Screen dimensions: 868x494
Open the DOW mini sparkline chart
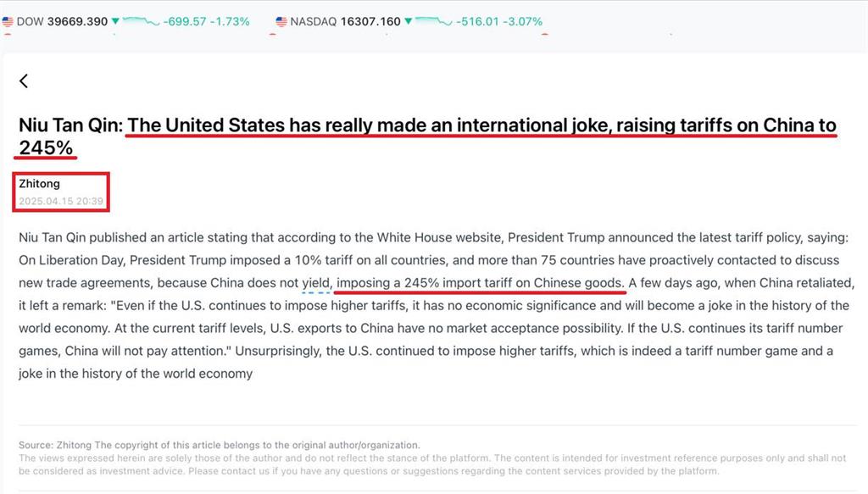141,21
